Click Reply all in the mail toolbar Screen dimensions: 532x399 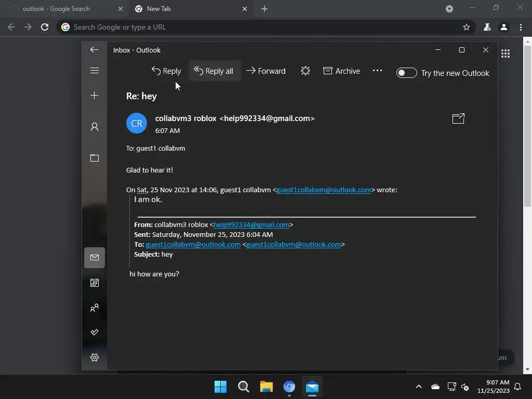214,71
